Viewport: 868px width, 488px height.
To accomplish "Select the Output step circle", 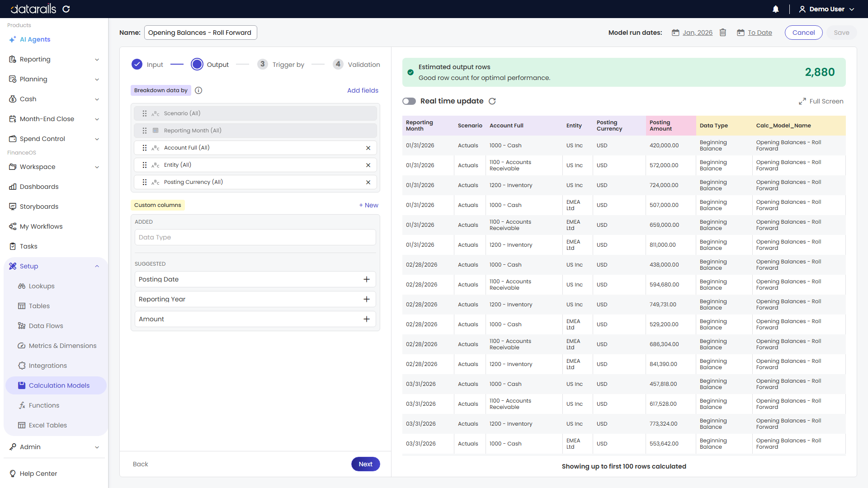I will pos(197,65).
